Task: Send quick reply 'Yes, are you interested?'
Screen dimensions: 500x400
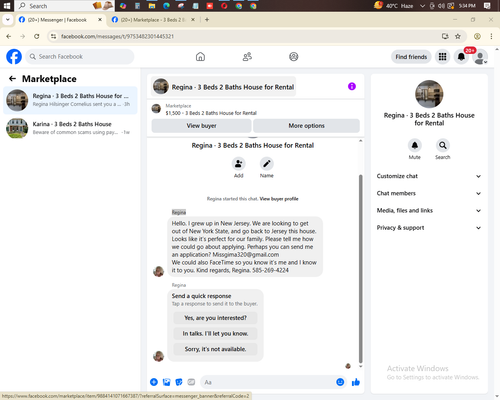Action: click(215, 318)
